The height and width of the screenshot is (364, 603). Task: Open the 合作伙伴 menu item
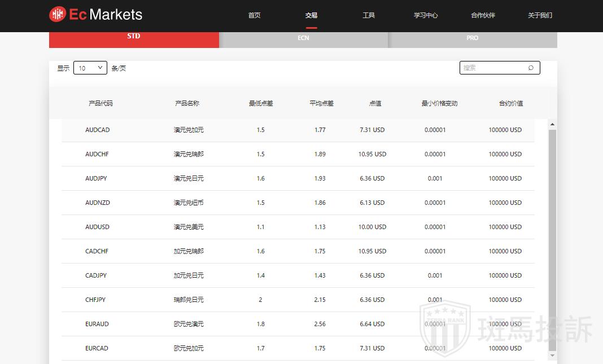(x=483, y=15)
